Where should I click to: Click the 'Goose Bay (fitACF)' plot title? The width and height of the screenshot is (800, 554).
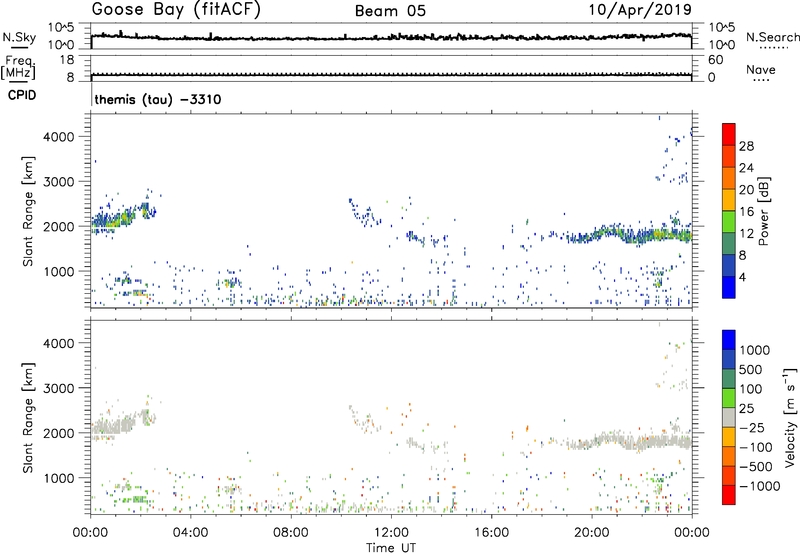pos(176,10)
